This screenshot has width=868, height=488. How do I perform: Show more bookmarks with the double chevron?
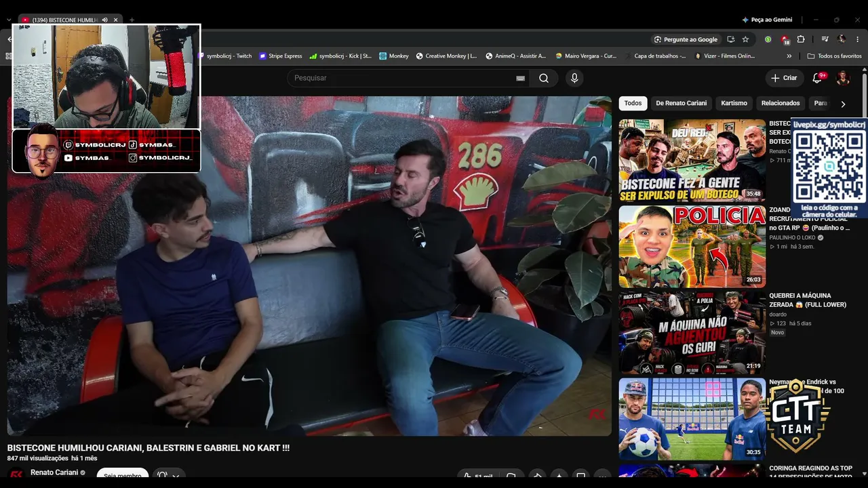(788, 56)
